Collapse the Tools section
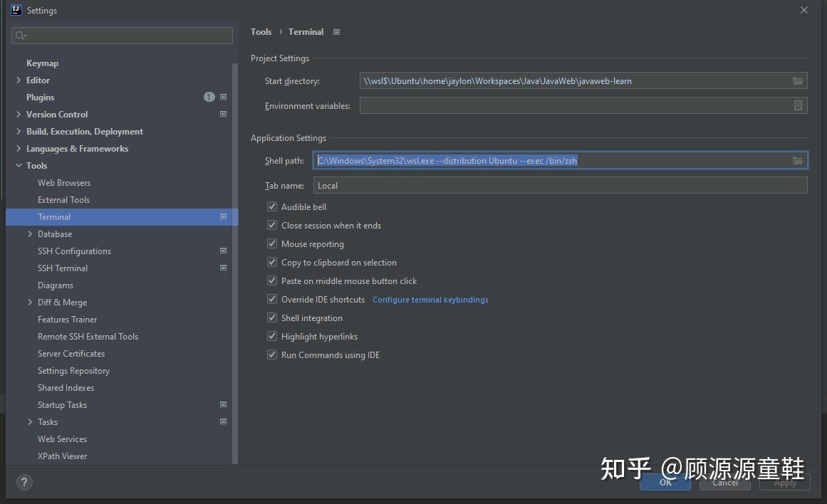Viewport: 827px width, 504px height. pos(19,165)
